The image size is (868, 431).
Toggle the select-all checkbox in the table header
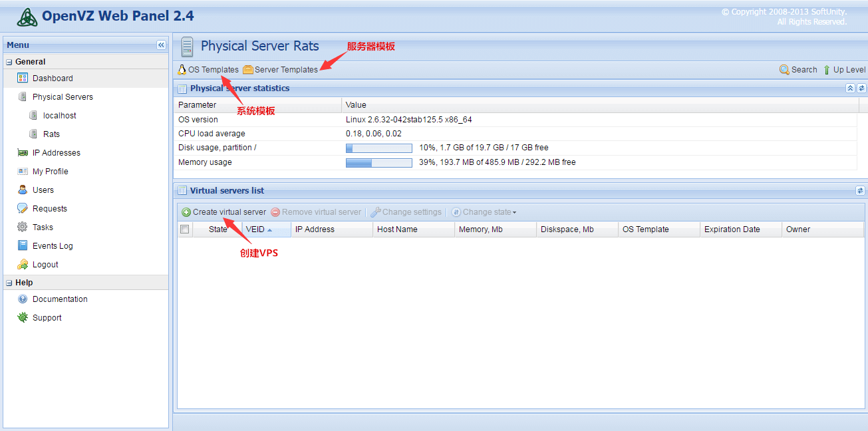coord(185,229)
